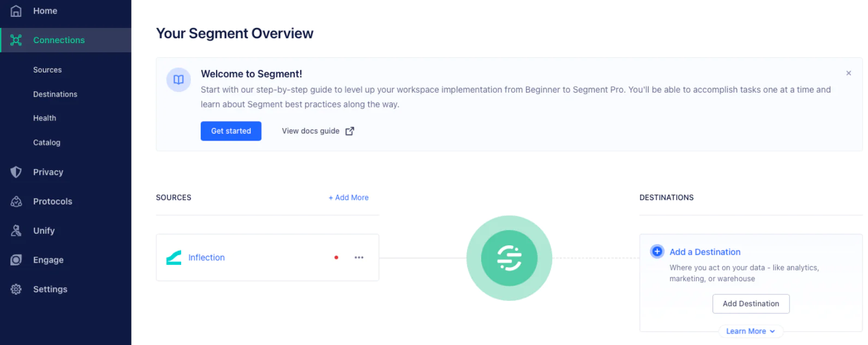The image size is (868, 345).
Task: Dismiss the Welcome to Segment banner
Action: pos(848,73)
